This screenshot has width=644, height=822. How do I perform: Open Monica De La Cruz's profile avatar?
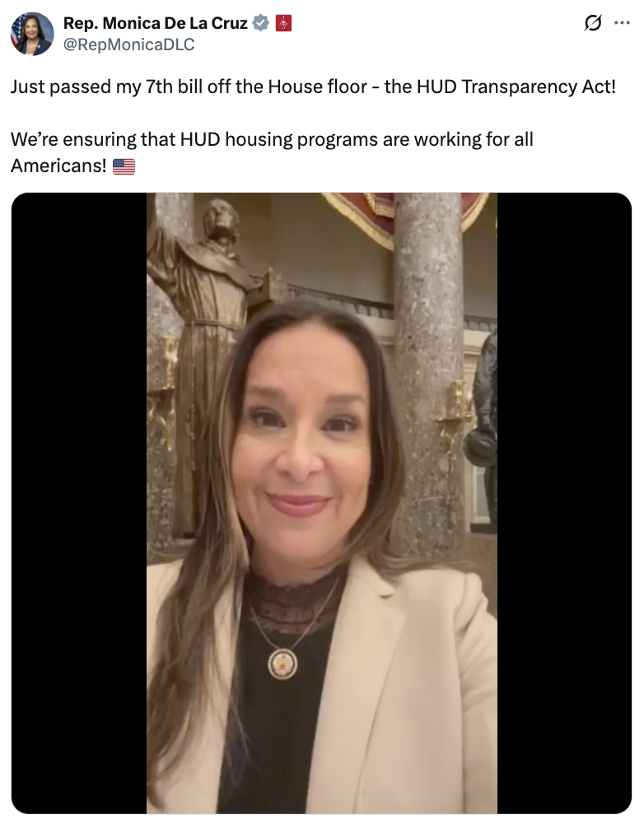click(32, 34)
